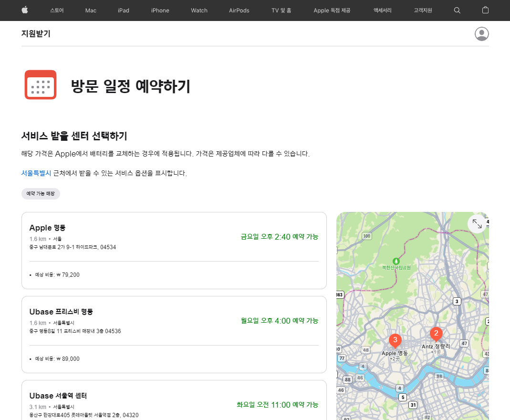
Task: Click the Apple logo in navigation bar
Action: 25,10
